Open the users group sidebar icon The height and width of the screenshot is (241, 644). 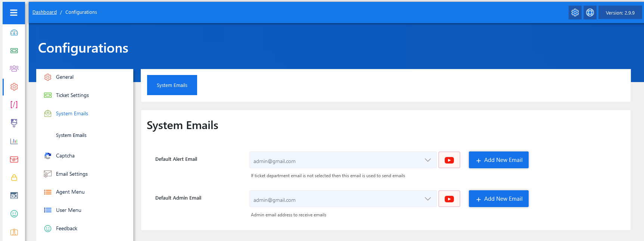point(14,68)
